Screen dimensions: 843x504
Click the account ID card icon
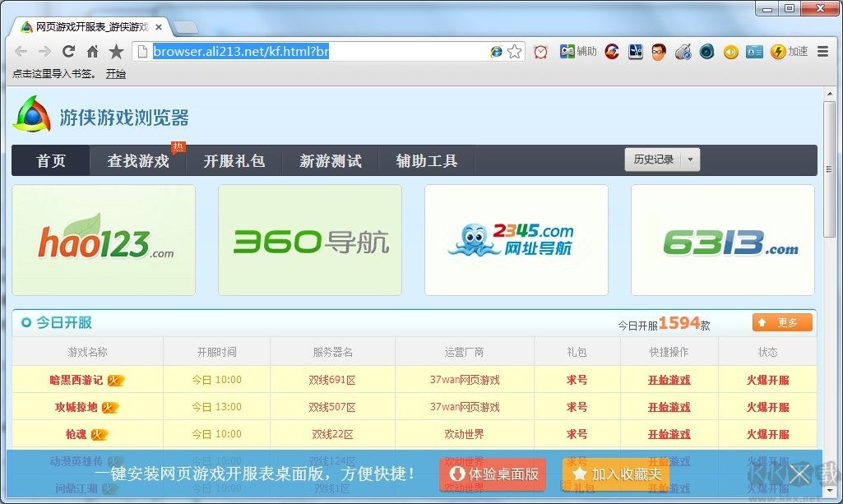pos(754,51)
